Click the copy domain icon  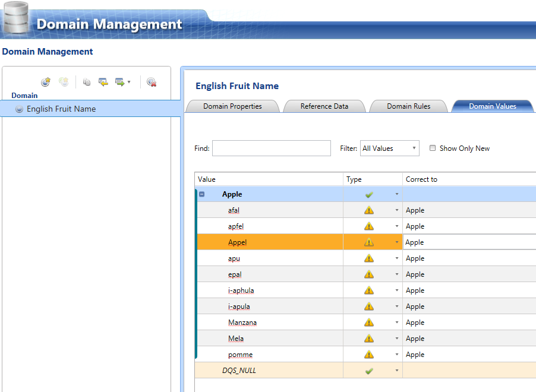87,82
